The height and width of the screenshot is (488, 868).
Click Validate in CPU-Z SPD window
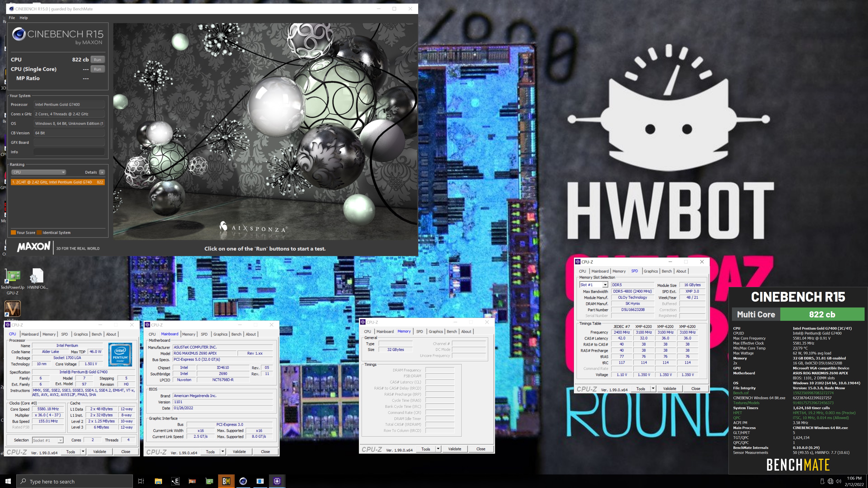coord(670,389)
